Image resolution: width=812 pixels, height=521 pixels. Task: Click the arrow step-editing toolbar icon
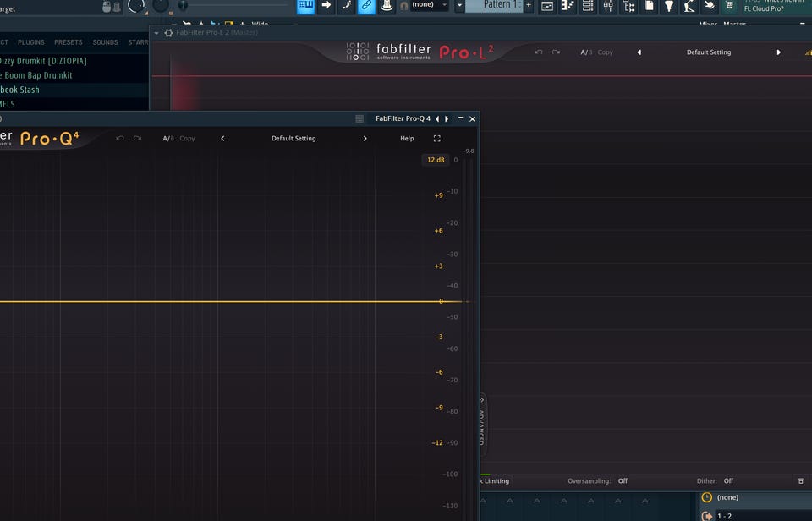[x=326, y=6]
